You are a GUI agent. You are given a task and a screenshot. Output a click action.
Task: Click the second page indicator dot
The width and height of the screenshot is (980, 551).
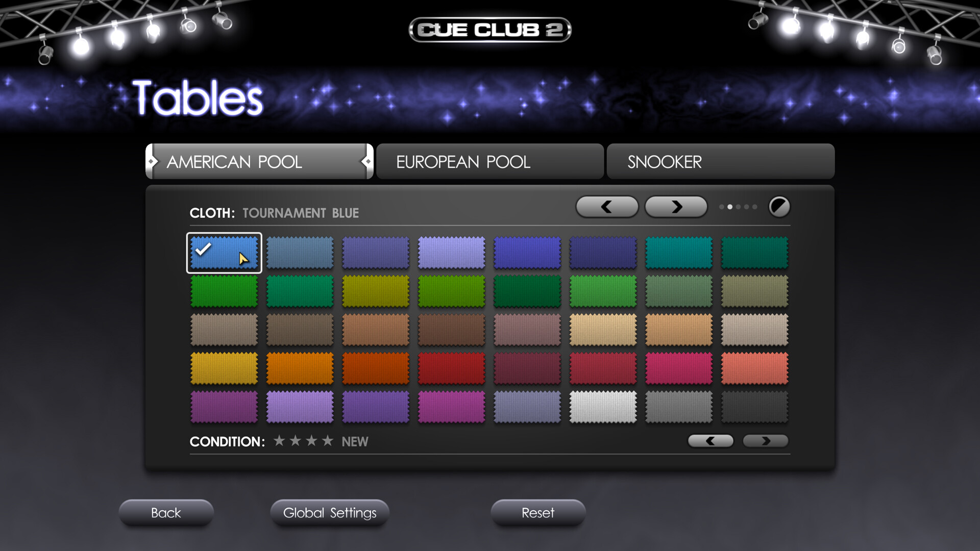[730, 207]
